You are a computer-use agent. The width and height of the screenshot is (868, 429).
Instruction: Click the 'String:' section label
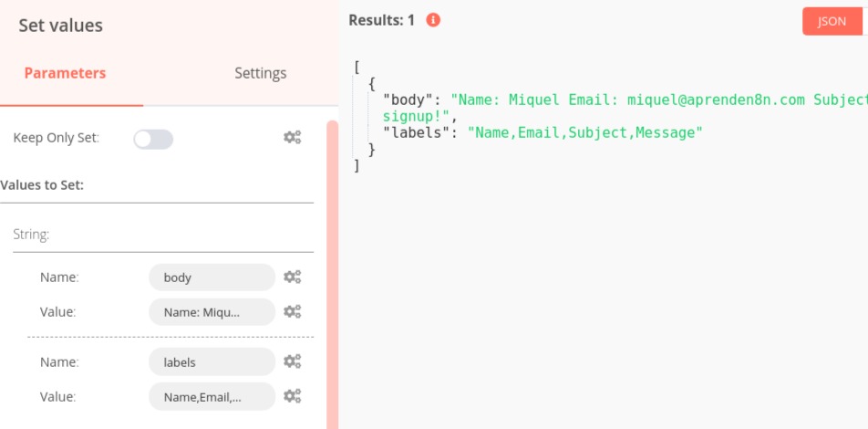click(x=31, y=235)
